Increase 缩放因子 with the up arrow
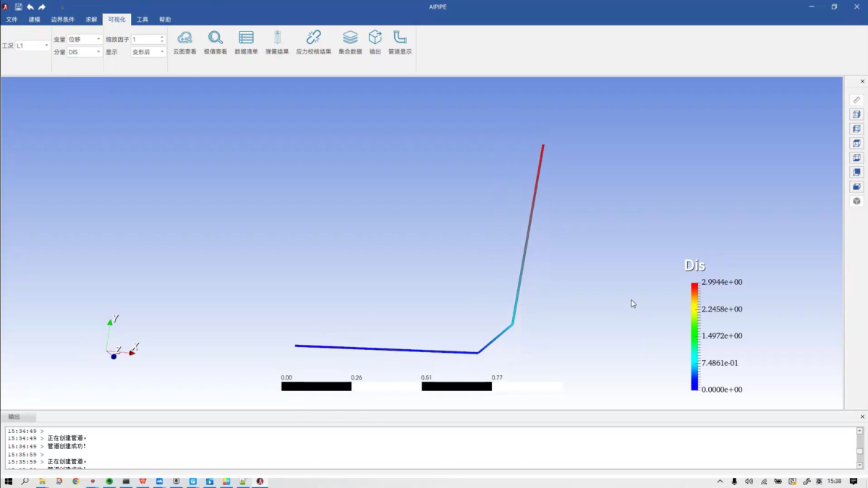Screen dimensions: 868x488 pyautogui.click(x=162, y=37)
